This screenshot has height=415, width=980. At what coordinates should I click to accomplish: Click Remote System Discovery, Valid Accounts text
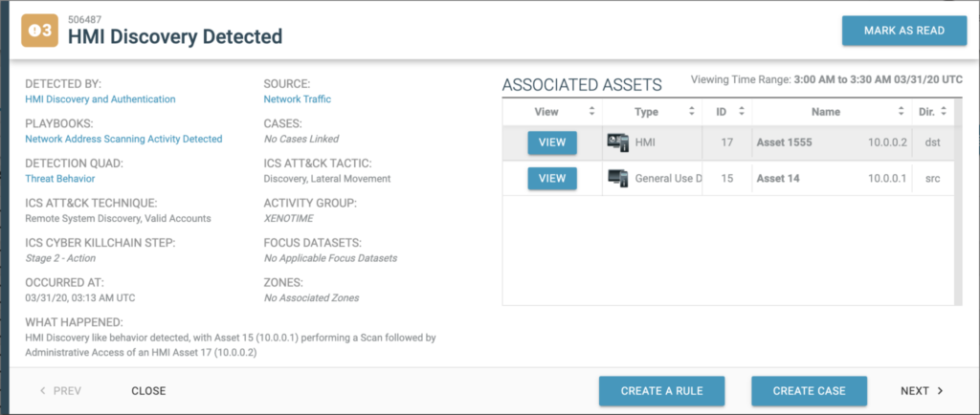[118, 218]
